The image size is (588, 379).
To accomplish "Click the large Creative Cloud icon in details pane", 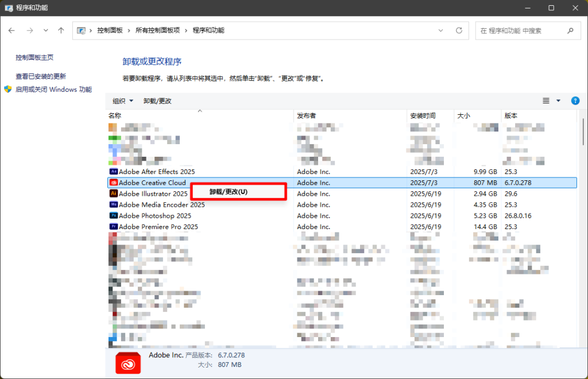I will (x=128, y=363).
